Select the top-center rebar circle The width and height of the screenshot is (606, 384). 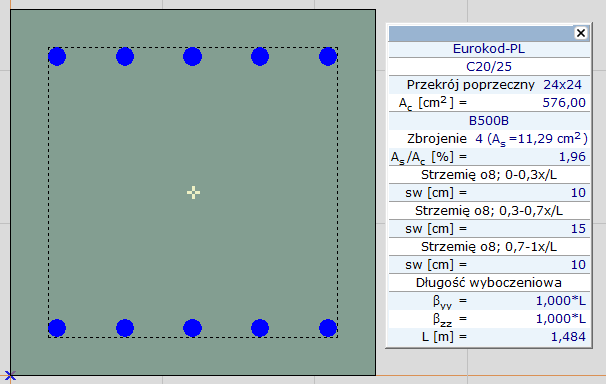pos(192,57)
